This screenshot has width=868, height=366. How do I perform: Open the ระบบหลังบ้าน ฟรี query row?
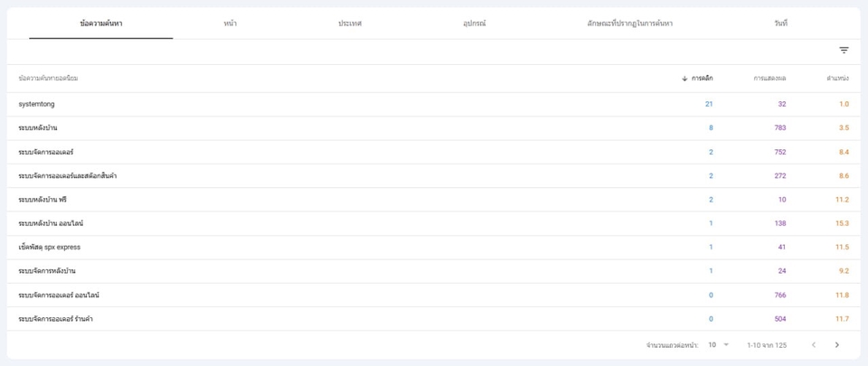click(x=42, y=200)
